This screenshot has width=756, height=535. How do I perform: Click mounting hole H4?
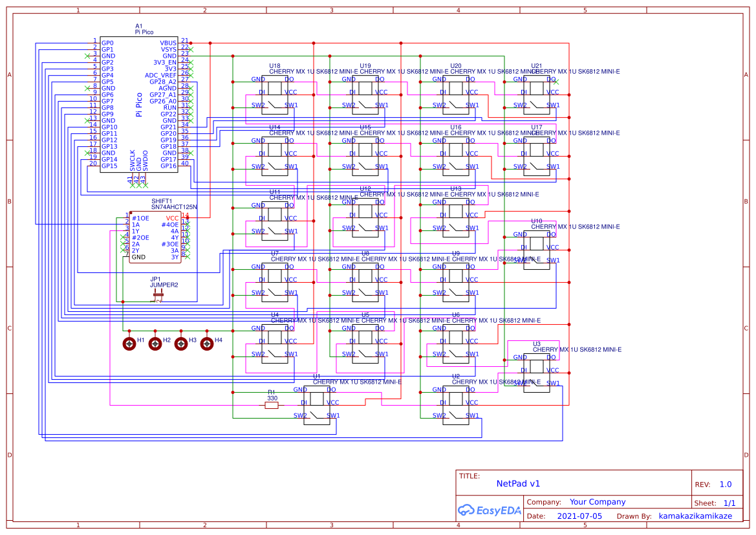(x=206, y=344)
